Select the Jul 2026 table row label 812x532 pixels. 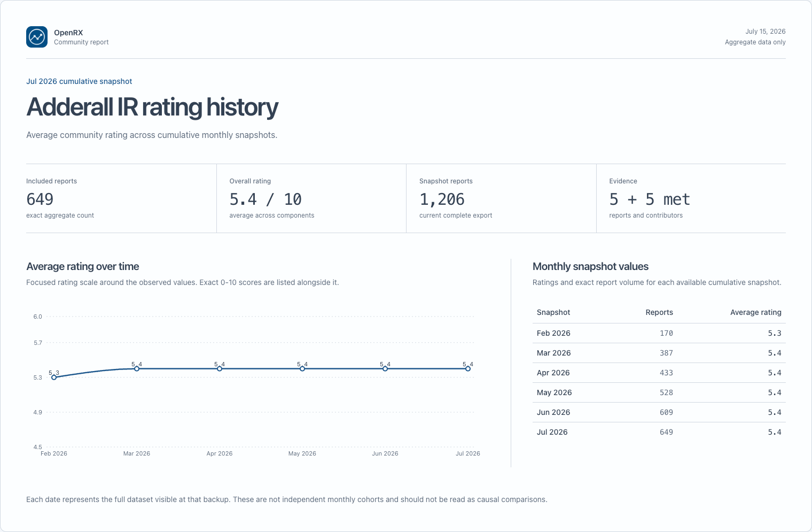tap(552, 432)
